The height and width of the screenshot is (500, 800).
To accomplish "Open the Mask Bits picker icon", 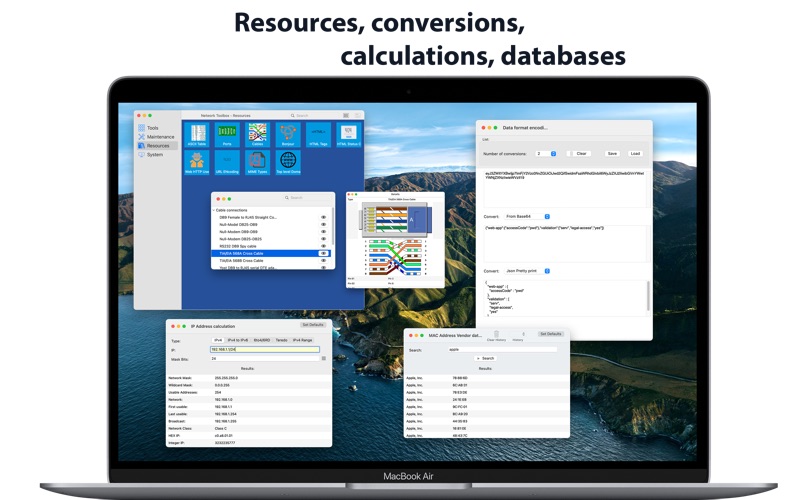I will pyautogui.click(x=324, y=359).
